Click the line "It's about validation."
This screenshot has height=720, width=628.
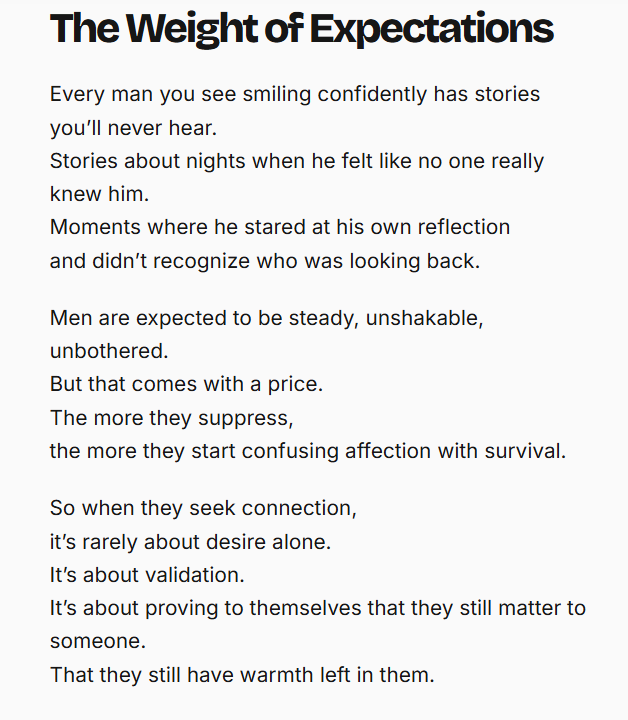[147, 575]
